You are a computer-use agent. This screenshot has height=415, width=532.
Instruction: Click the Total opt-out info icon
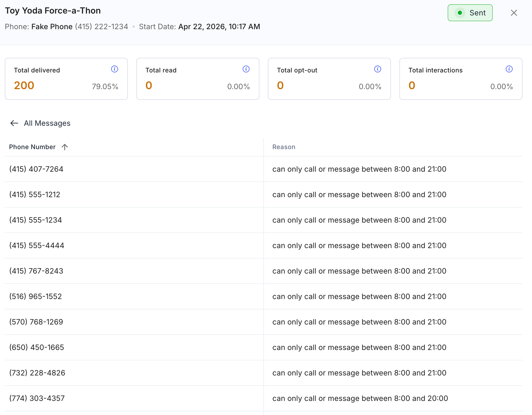[378, 69]
